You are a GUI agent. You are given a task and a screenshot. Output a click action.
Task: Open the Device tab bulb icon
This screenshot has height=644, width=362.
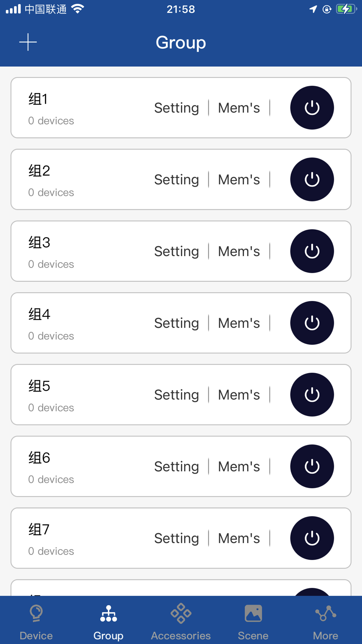pyautogui.click(x=36, y=614)
